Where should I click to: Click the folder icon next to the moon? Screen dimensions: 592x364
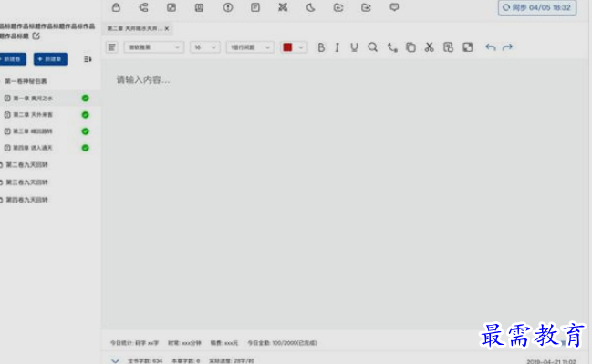pyautogui.click(x=338, y=7)
